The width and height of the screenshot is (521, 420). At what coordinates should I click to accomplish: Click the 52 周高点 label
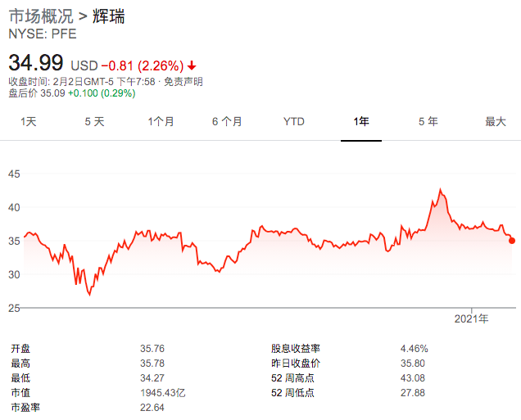(x=292, y=377)
